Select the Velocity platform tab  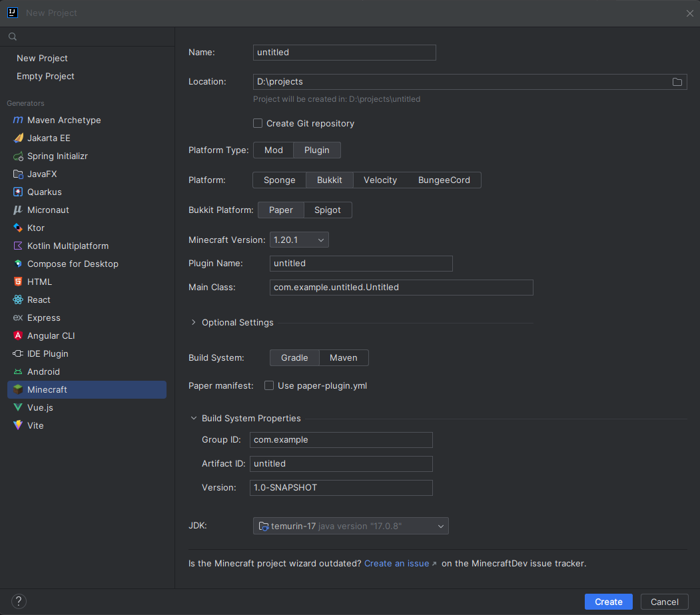click(x=380, y=180)
